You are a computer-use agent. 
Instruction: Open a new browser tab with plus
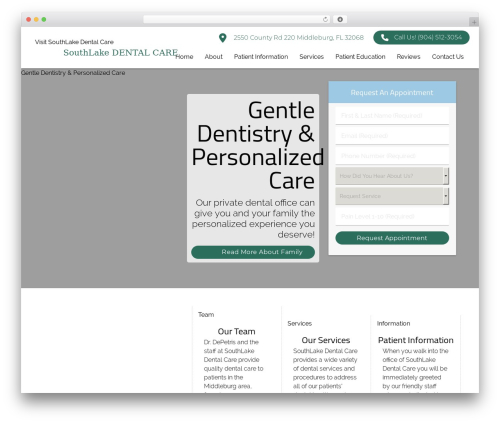(474, 22)
